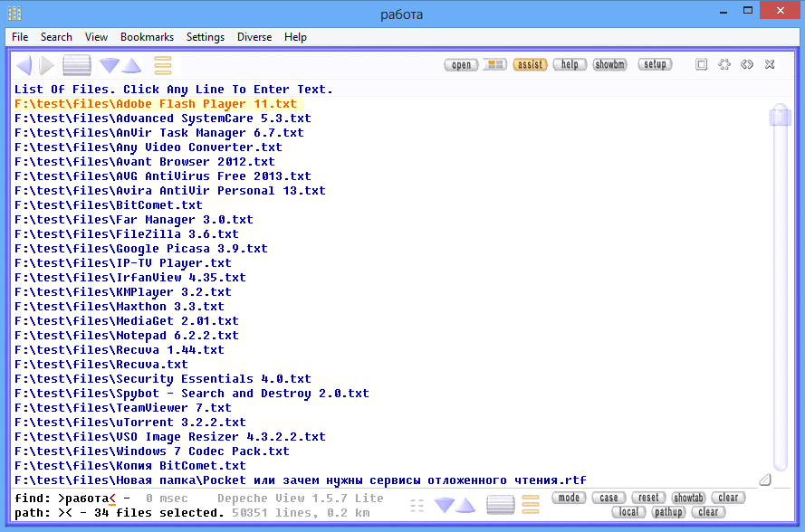Click the clear button next to pathup

(x=708, y=512)
